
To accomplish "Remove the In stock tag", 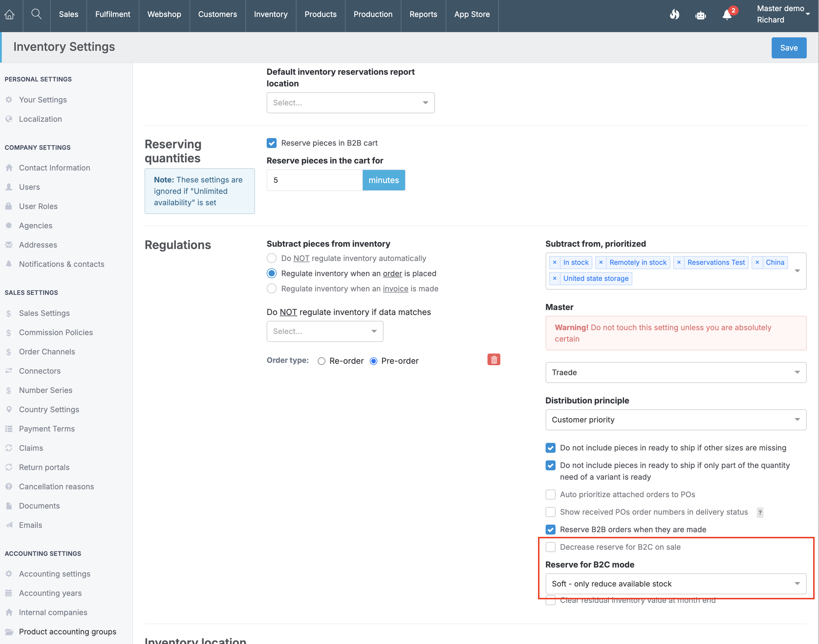I will click(x=554, y=262).
